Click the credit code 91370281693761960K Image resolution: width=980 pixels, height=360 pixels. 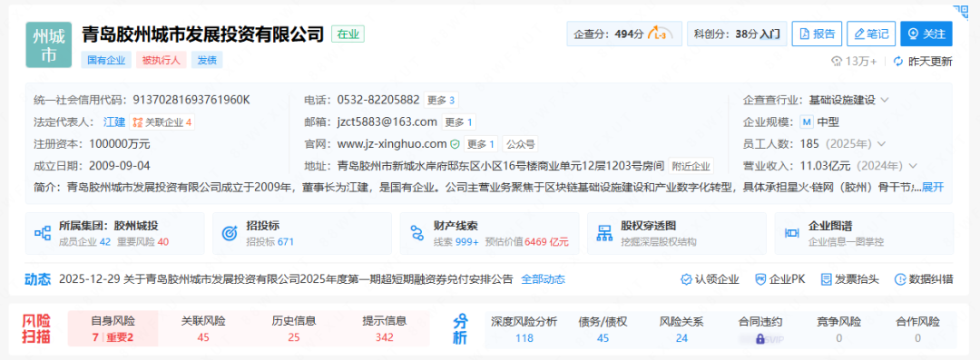191,100
